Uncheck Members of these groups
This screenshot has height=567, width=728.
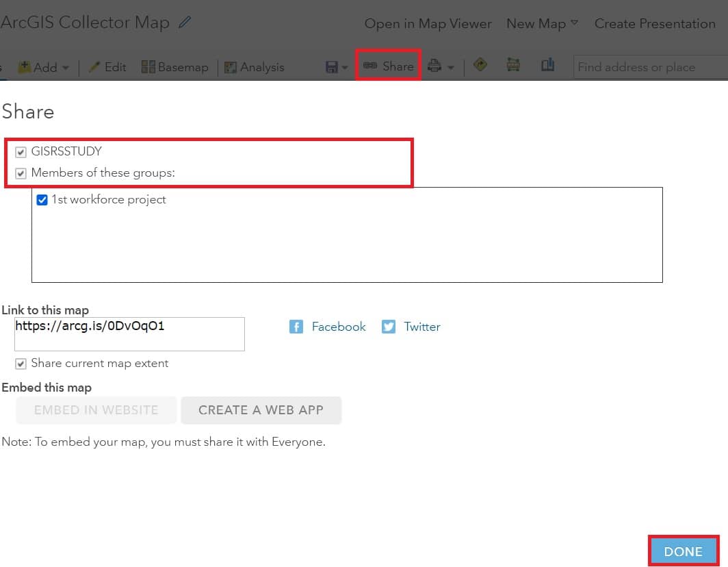coord(21,173)
